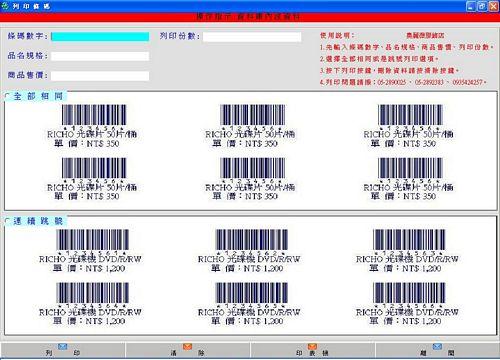Image resolution: width=500 pixels, height=360 pixels.
Task: Open printer setup via 印表機 envelope icon
Action: coord(312,347)
